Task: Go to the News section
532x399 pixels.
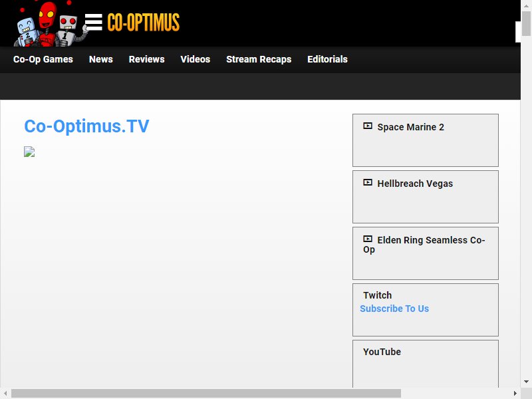Action: (101, 59)
